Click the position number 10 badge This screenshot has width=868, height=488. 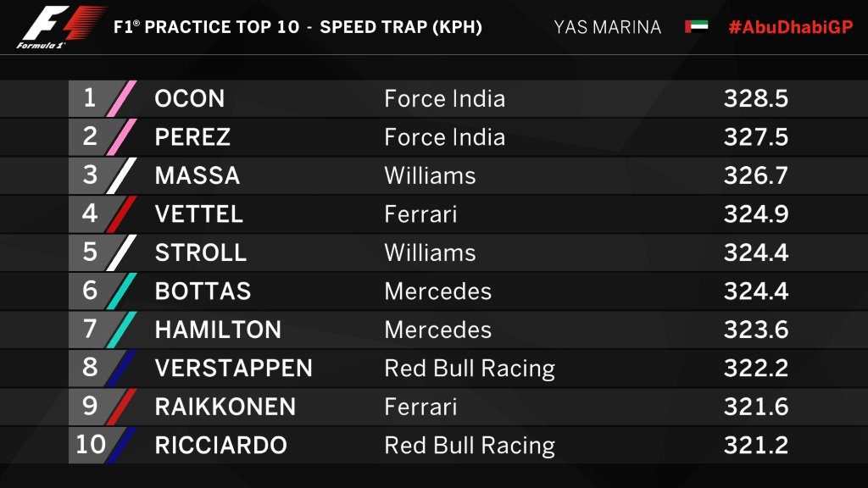[90, 445]
